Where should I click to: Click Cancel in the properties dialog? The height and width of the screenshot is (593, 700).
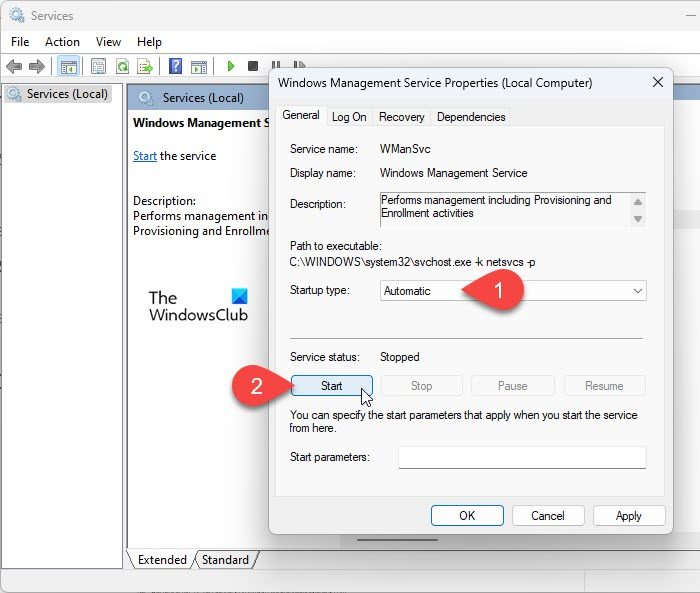pos(548,516)
